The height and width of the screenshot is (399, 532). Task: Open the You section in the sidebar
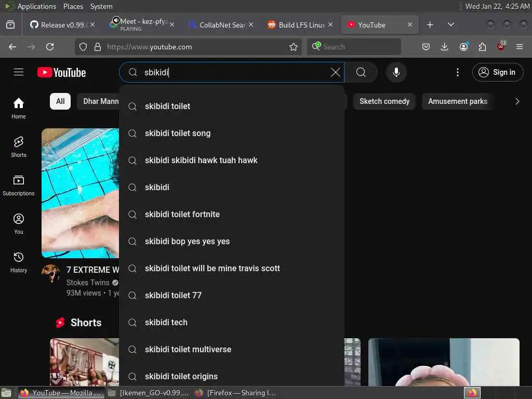(x=19, y=224)
